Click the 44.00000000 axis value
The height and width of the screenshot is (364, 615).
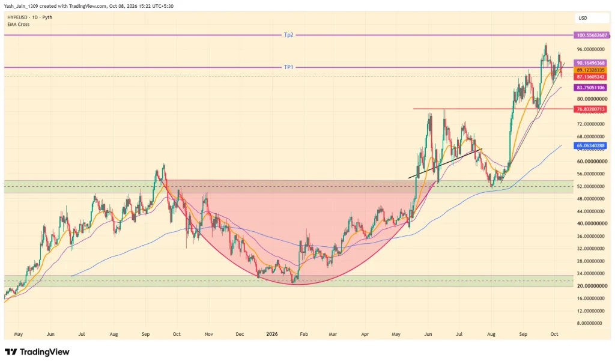[592, 211]
